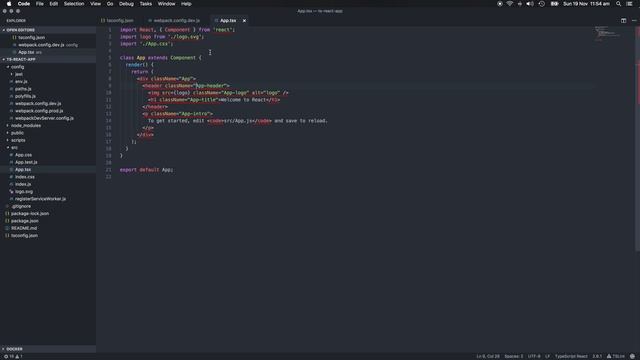Open index.css file
The width and height of the screenshot is (640, 360).
click(48, 177)
